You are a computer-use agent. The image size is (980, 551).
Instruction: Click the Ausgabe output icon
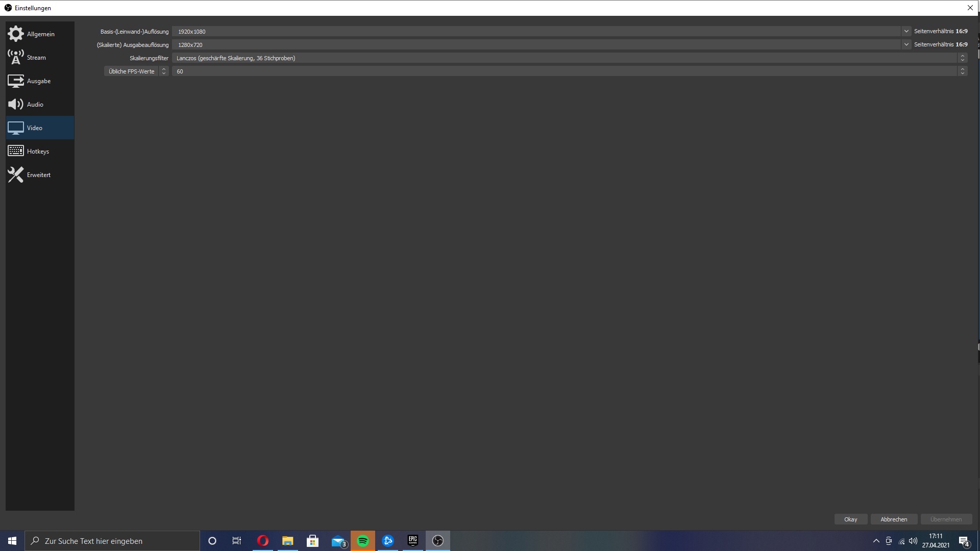pyautogui.click(x=16, y=81)
